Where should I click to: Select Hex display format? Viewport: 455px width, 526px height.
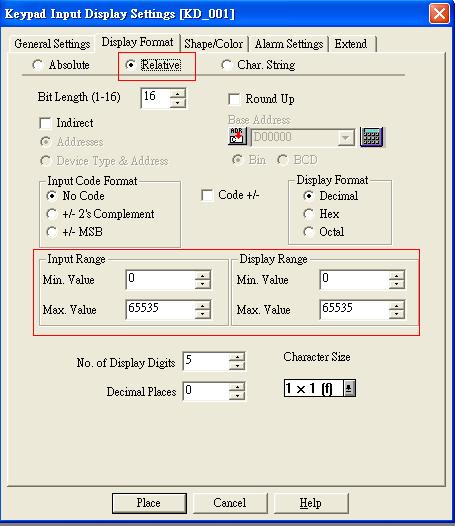[308, 214]
